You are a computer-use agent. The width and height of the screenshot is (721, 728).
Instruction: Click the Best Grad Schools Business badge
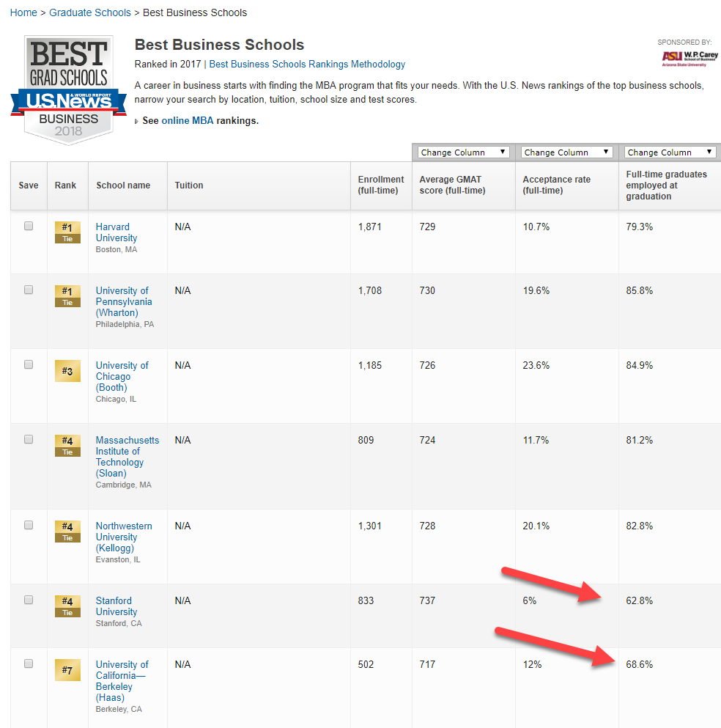tap(68, 89)
